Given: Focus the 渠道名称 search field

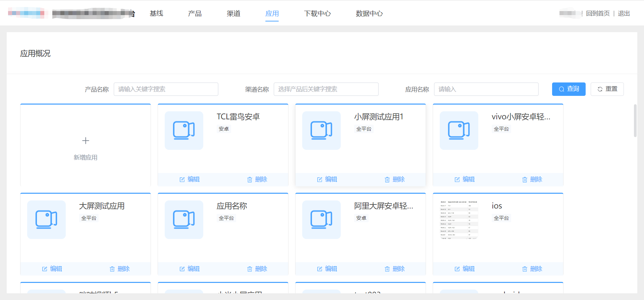Looking at the screenshot, I should 326,89.
